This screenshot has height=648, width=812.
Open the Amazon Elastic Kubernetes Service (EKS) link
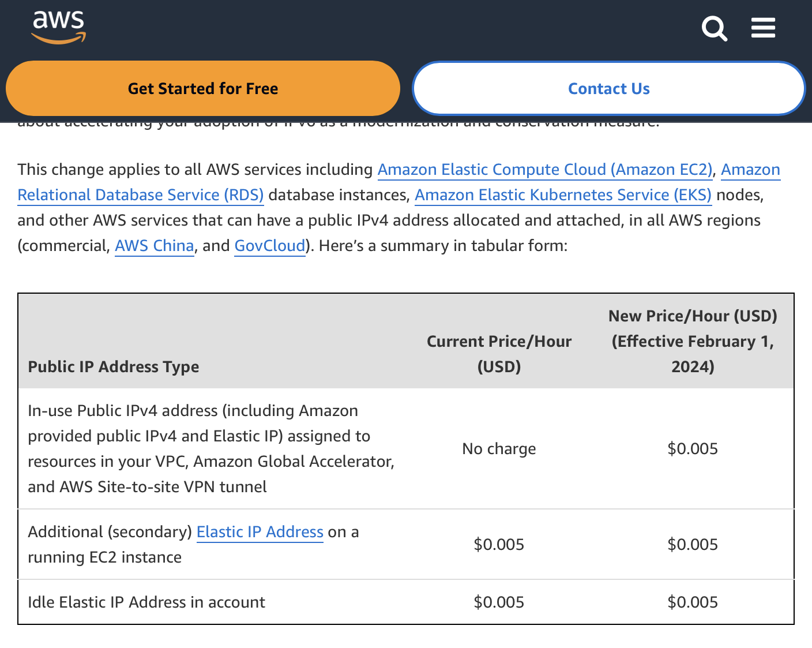[x=563, y=195]
